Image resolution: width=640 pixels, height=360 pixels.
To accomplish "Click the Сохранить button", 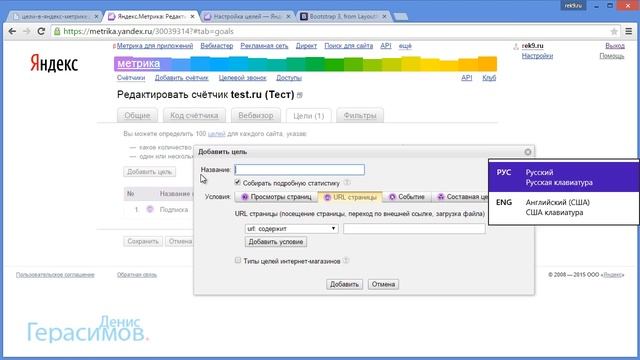I will click(x=143, y=241).
